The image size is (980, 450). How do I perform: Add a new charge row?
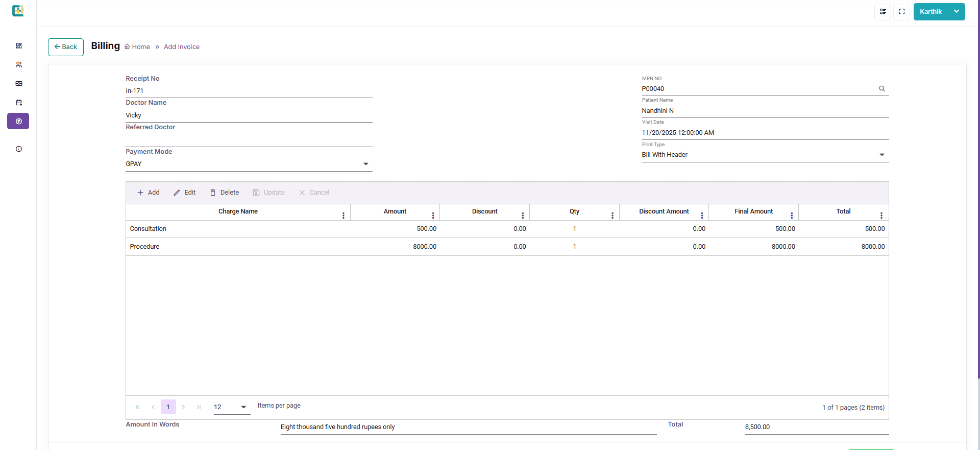click(x=149, y=193)
